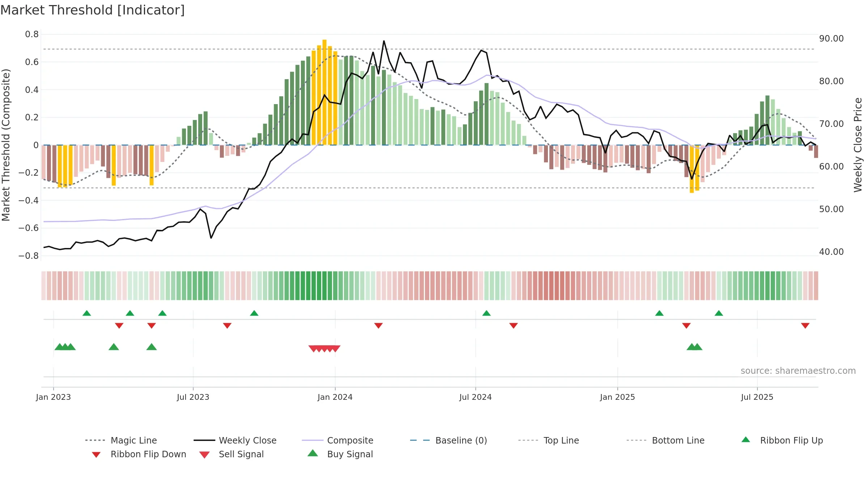This screenshot has width=868, height=488.
Task: Click the −0.4 tick on the left axis
Action: pos(29,200)
